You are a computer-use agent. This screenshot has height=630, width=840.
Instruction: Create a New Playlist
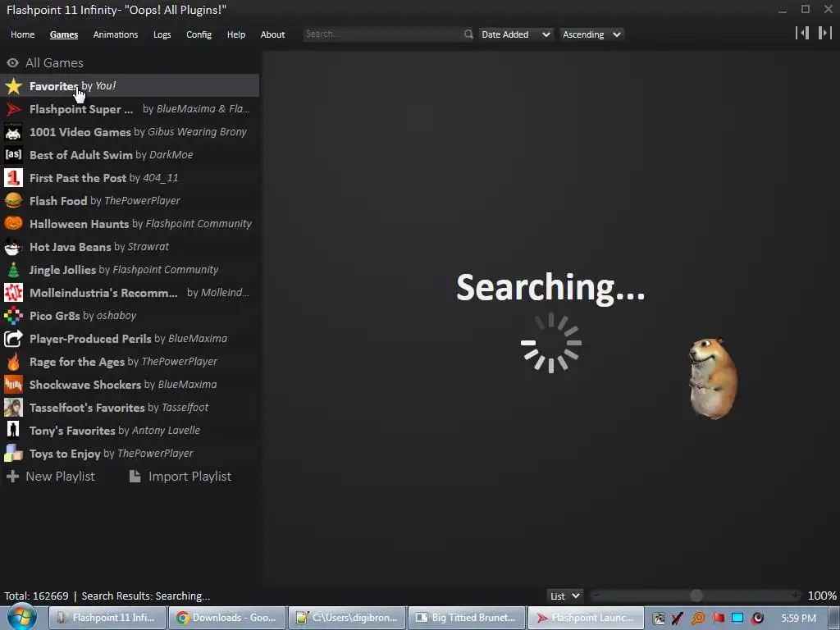click(51, 477)
